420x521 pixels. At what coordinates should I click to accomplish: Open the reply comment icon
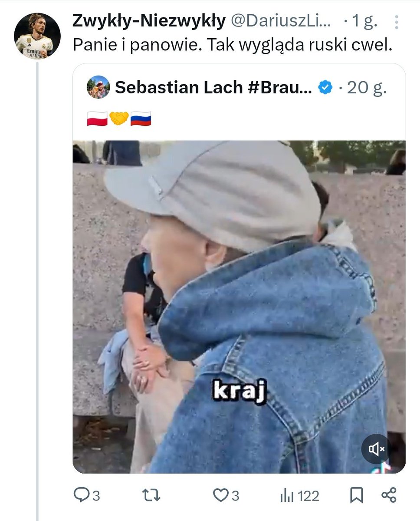point(82,495)
